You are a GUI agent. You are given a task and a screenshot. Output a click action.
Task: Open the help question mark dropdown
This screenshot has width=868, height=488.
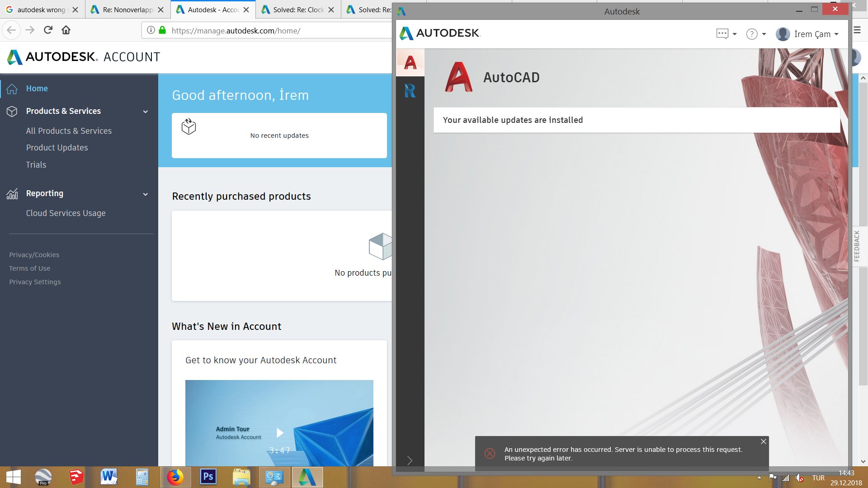pos(756,34)
